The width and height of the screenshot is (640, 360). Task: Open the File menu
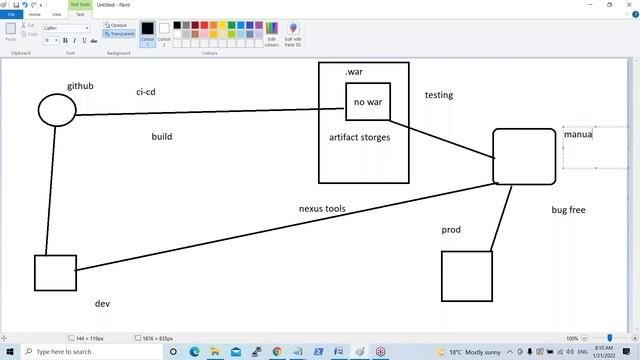[11, 14]
